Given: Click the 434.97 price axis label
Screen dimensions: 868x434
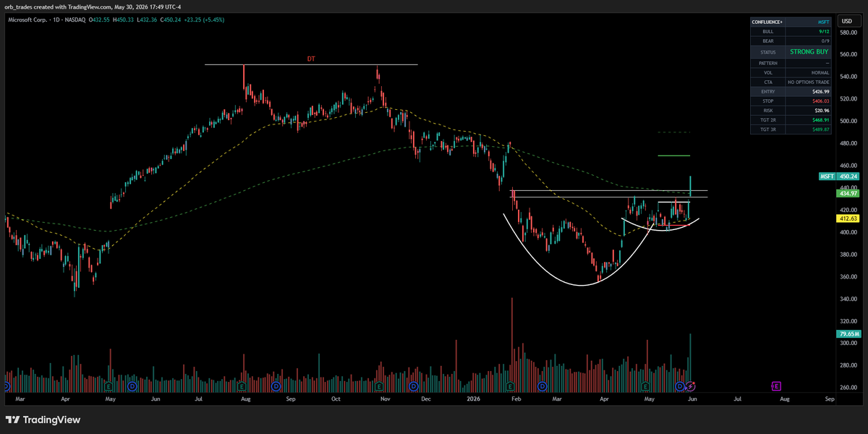Looking at the screenshot, I should point(848,193).
